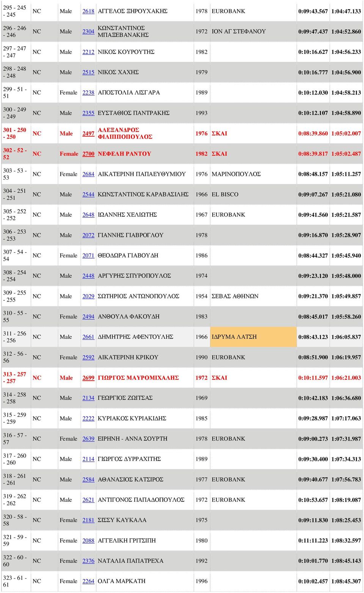Click rank cell 299 - 51 - 51
The image size is (364, 593).
(15, 93)
